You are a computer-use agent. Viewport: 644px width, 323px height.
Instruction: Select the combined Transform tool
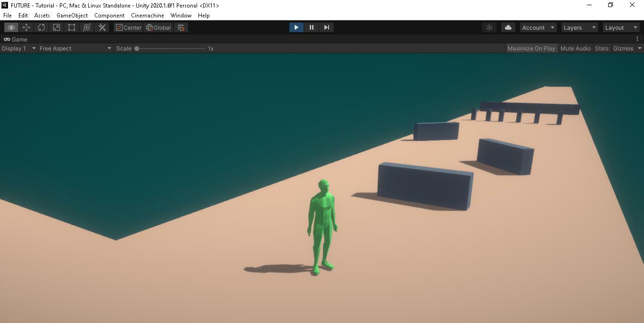pyautogui.click(x=87, y=27)
